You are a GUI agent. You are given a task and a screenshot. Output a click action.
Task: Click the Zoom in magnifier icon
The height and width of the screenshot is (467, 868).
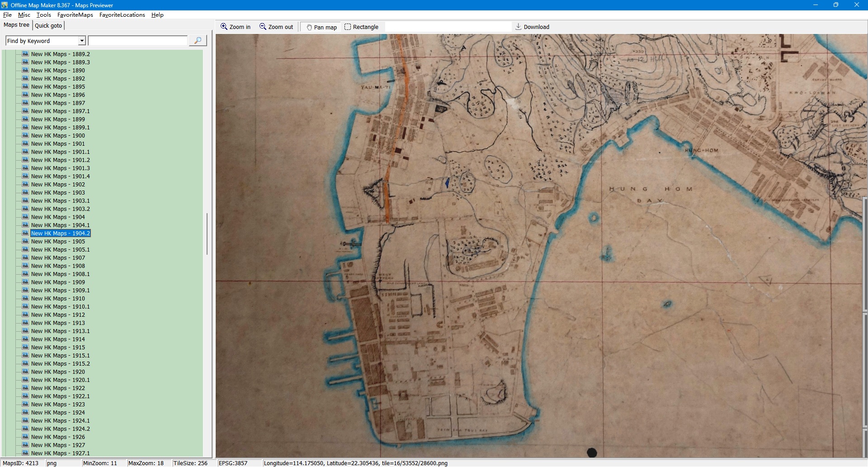pos(224,27)
